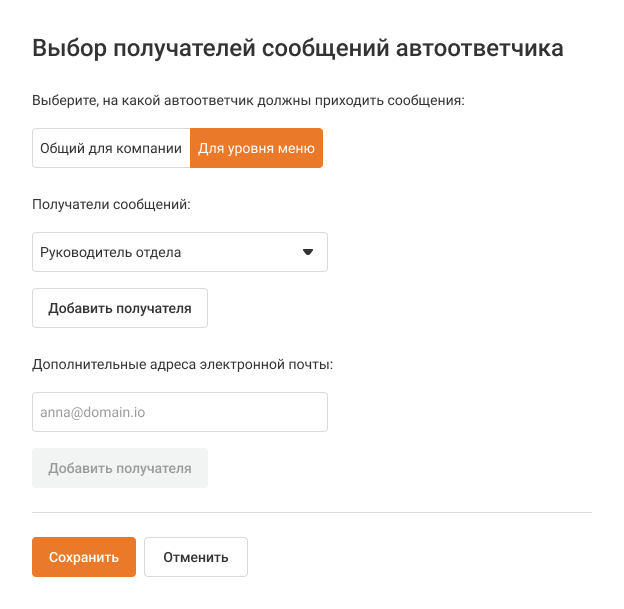
Task: Switch the answering machine to company-wide
Action: coord(111,148)
